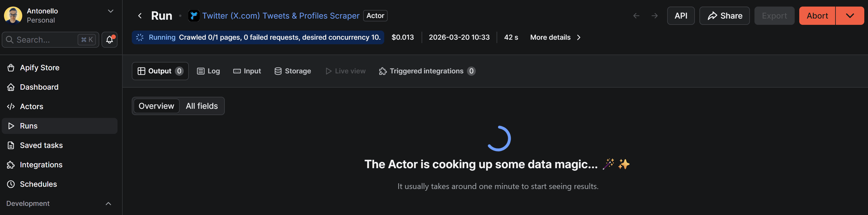Open Saved tasks from the sidebar
The image size is (868, 215).
pos(41,145)
